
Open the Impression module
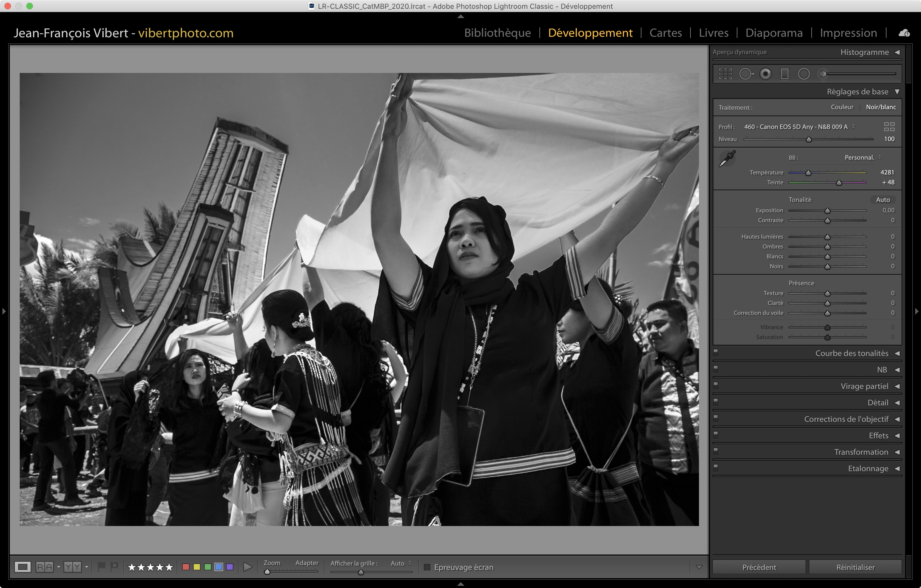pos(848,33)
